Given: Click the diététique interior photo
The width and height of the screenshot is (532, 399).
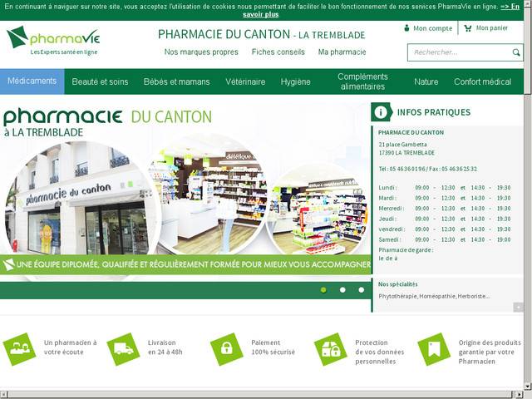Looking at the screenshot, I should coord(208,195).
